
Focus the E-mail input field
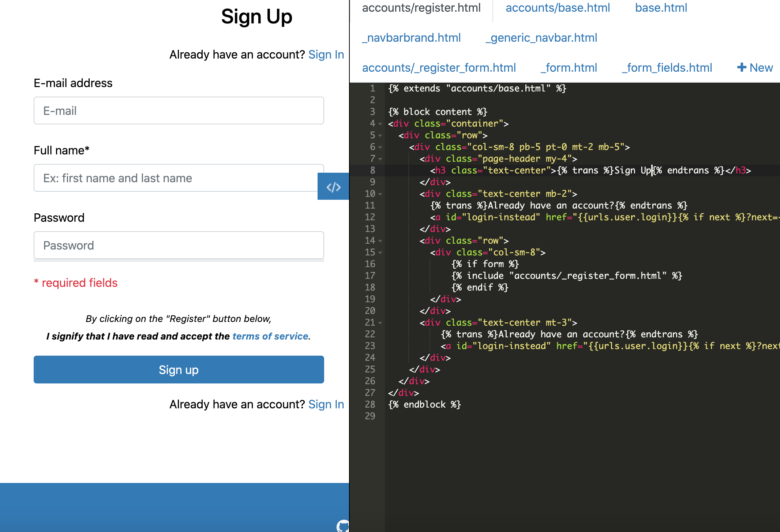point(179,110)
